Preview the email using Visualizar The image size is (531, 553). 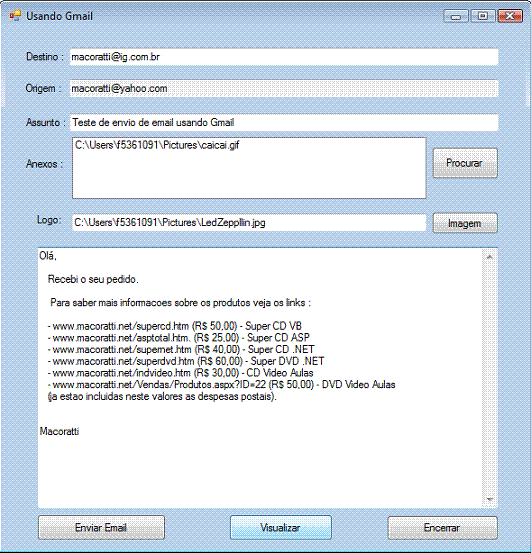pos(281,528)
